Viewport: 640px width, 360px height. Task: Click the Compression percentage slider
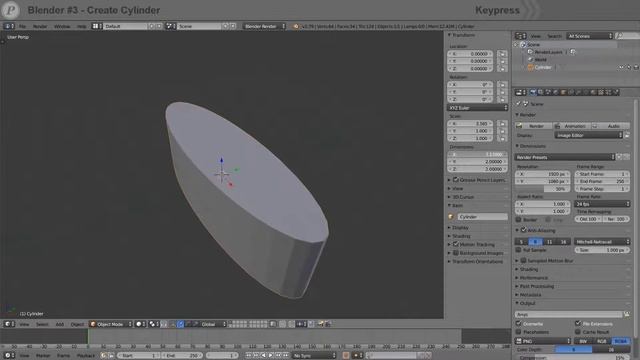pyautogui.click(x=573, y=358)
